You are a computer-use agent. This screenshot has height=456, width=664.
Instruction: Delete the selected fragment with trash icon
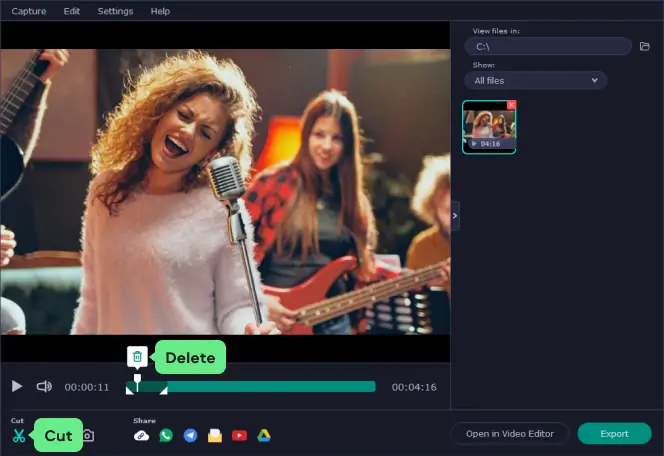coord(137,357)
